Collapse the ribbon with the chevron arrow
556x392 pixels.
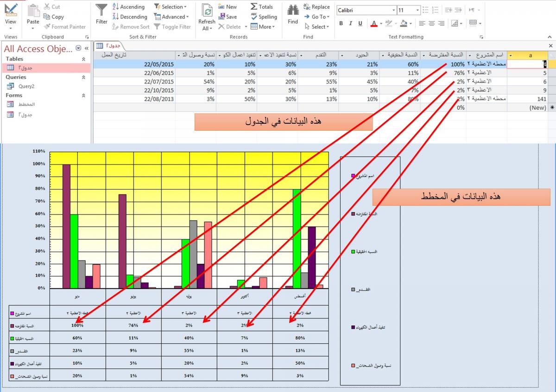pyautogui.click(x=550, y=37)
